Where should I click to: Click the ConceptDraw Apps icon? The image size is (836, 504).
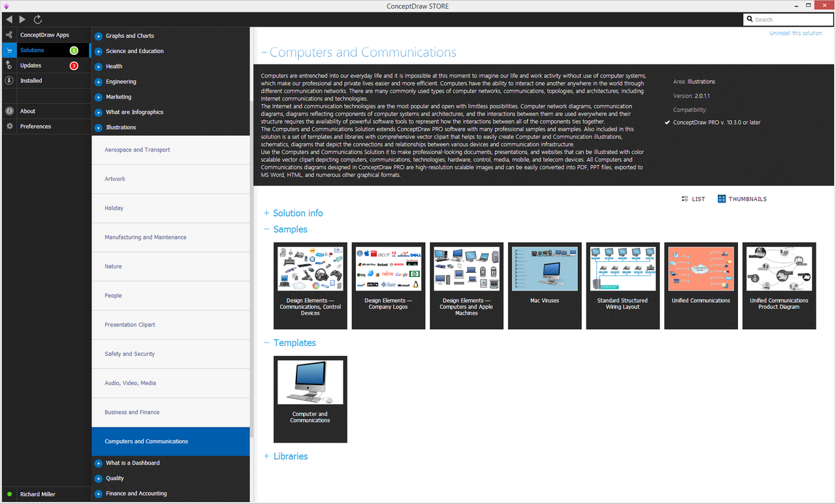coord(9,35)
